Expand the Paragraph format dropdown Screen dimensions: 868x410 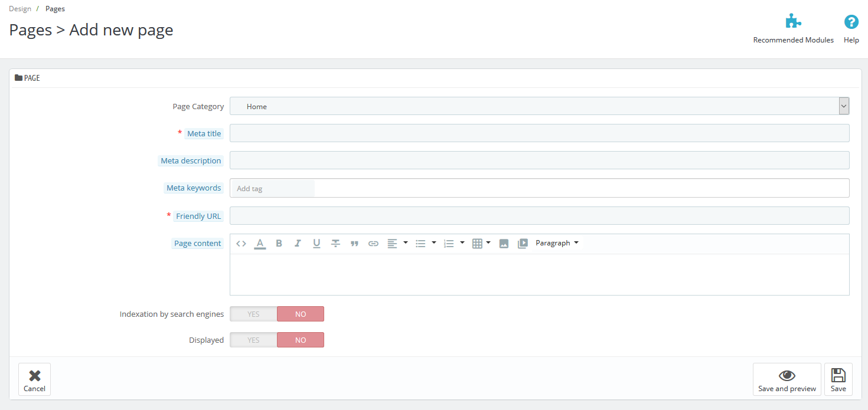(557, 243)
